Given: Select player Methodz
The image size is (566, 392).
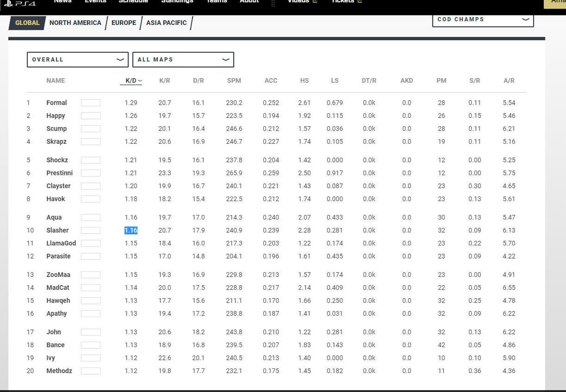Looking at the screenshot, I should tap(59, 371).
